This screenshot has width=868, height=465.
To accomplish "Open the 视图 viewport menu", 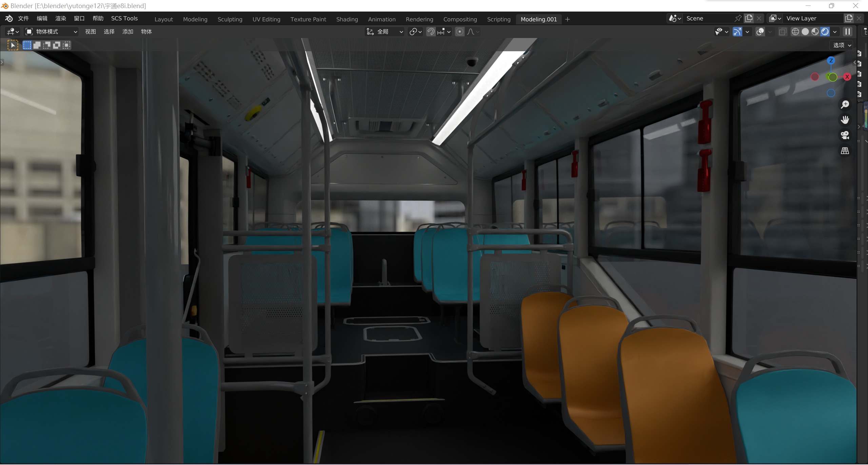I will point(91,32).
